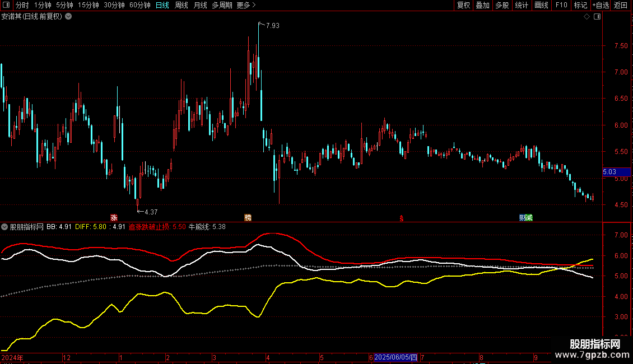This screenshot has width=633, height=364.
Task: Click the 统计 statistics button
Action: 521,5
